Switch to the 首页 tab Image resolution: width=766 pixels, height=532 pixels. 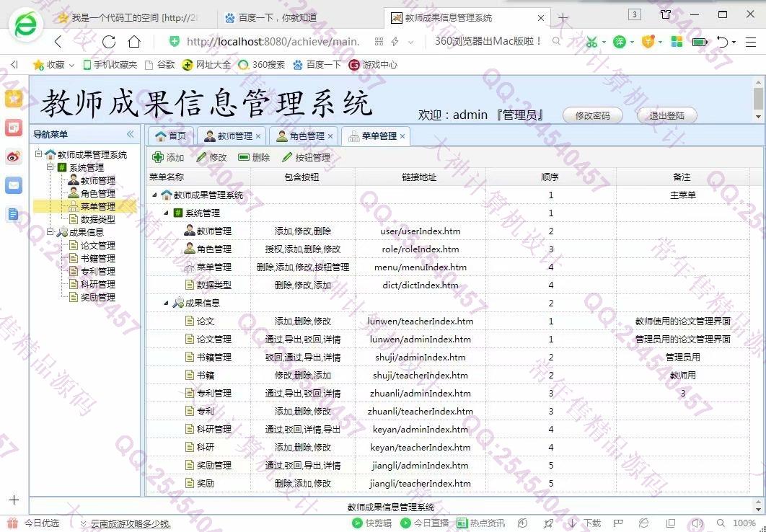(170, 136)
